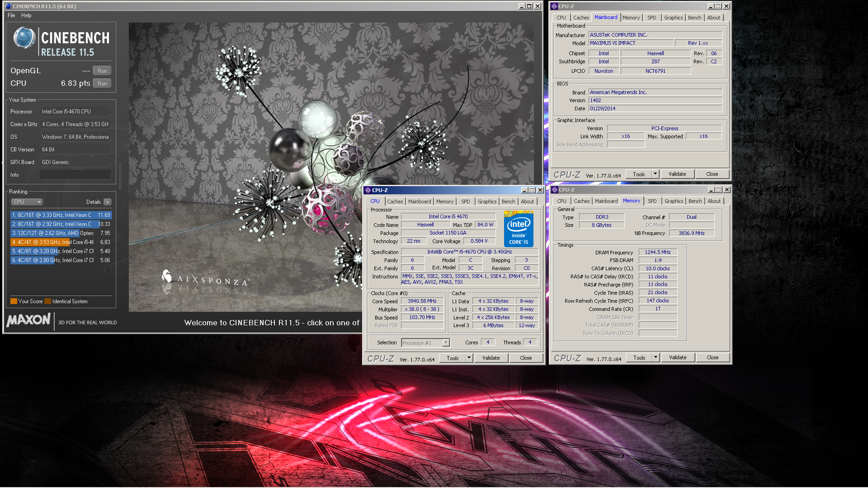Select ranking entry 3 AMD Opteron 7.95
This screenshot has width=868, height=488.
pos(61,233)
